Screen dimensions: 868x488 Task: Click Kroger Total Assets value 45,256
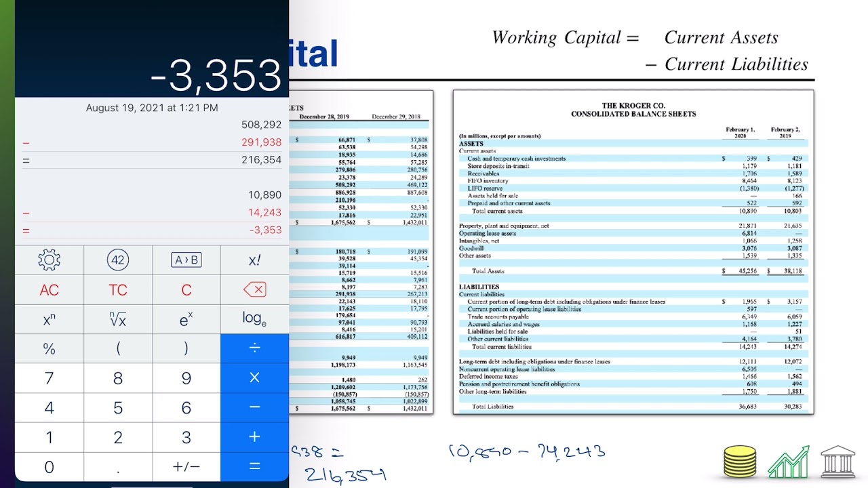coord(747,271)
